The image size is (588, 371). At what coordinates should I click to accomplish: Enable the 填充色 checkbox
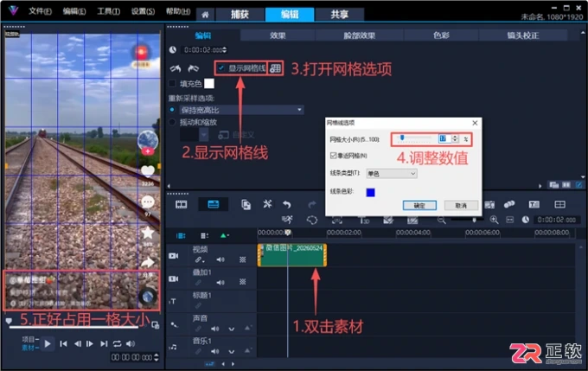point(172,83)
